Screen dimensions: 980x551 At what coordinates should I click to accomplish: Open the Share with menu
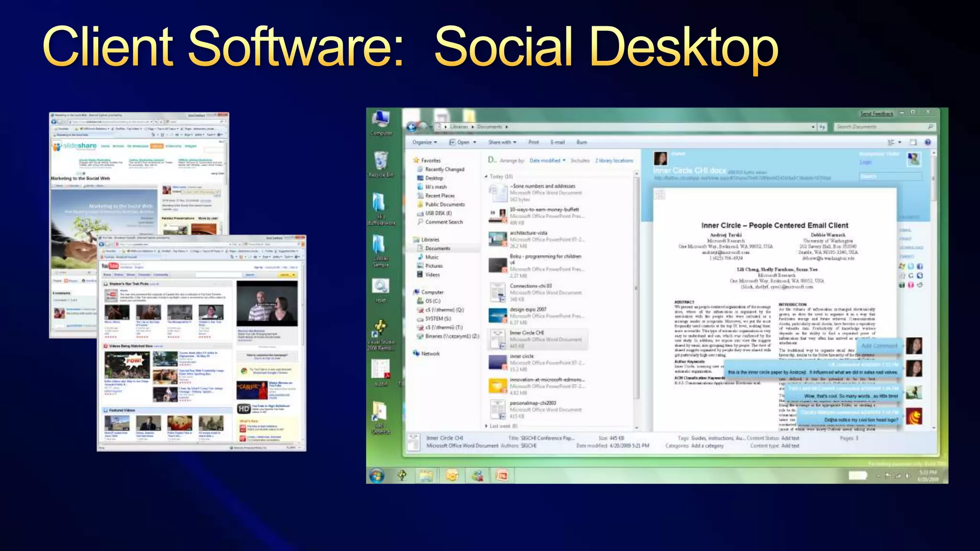coord(502,143)
